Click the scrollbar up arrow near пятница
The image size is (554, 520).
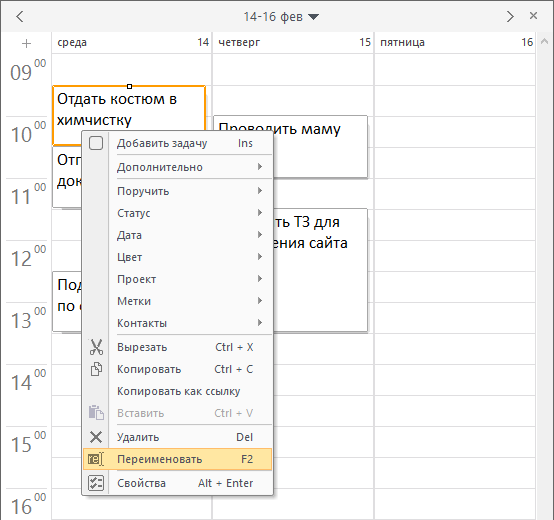coord(544,42)
